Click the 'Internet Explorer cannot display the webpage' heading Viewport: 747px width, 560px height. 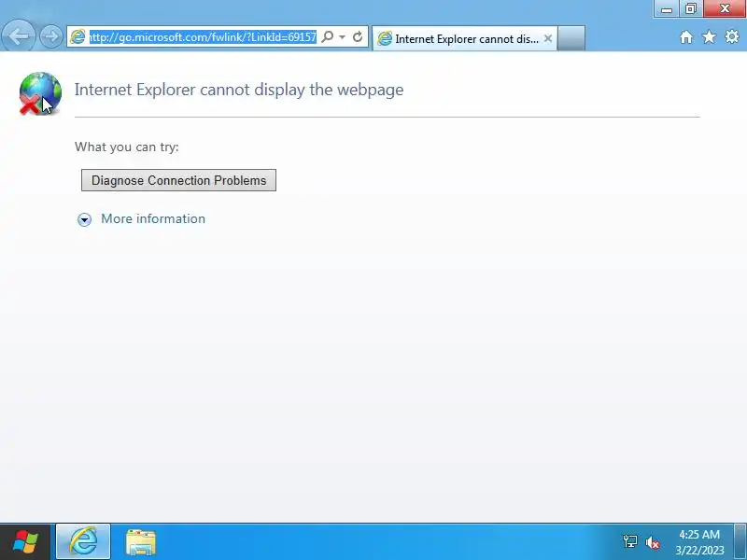[x=239, y=90]
